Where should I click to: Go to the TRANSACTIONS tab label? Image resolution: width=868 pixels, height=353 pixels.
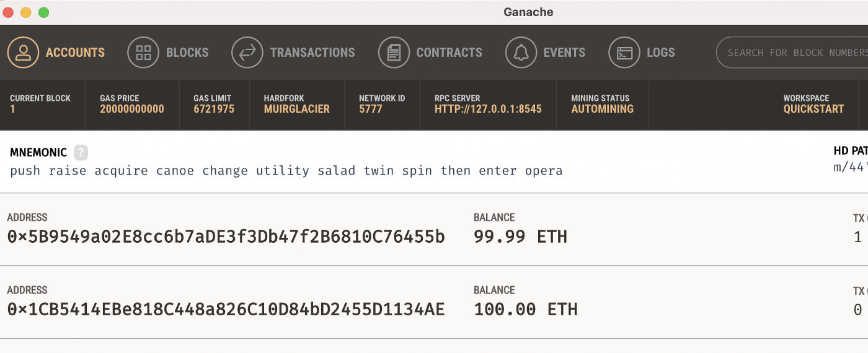tap(312, 53)
